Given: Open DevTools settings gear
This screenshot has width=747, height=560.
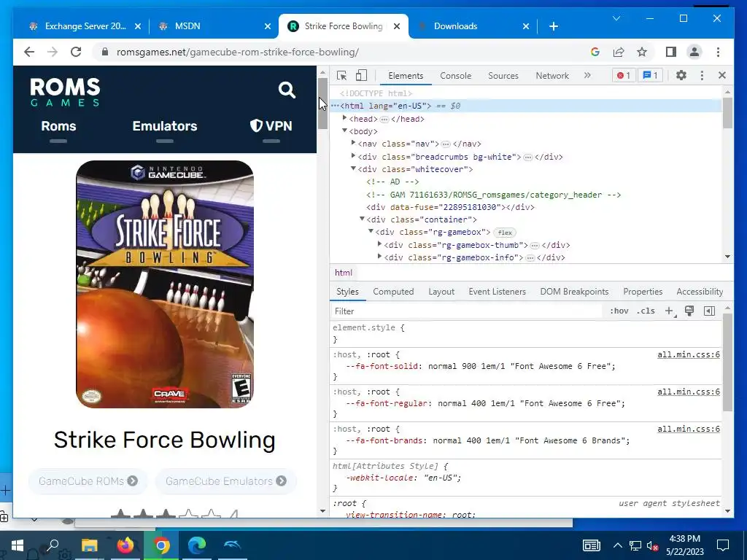Looking at the screenshot, I should tap(681, 75).
